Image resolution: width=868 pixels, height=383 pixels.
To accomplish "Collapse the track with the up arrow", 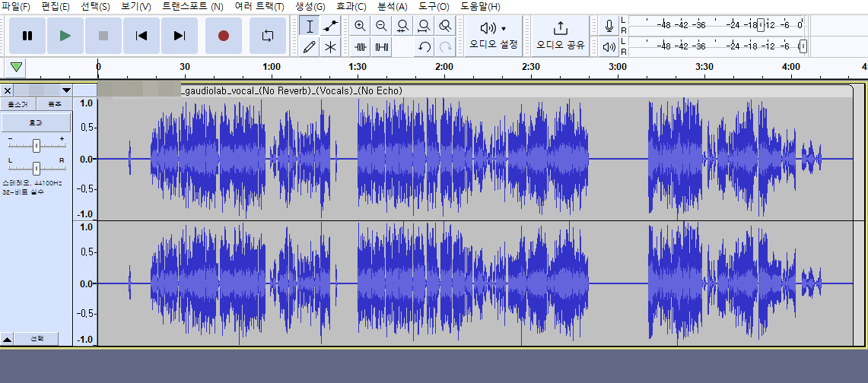I will pyautogui.click(x=7, y=339).
